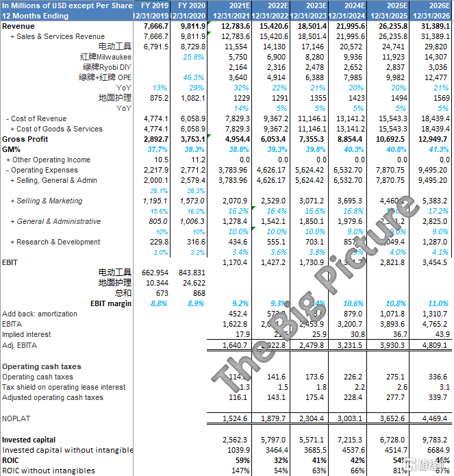Screen dimensions: 454x476
Task: Click 'Adjusted operating cash taxes' label
Action: click(53, 397)
